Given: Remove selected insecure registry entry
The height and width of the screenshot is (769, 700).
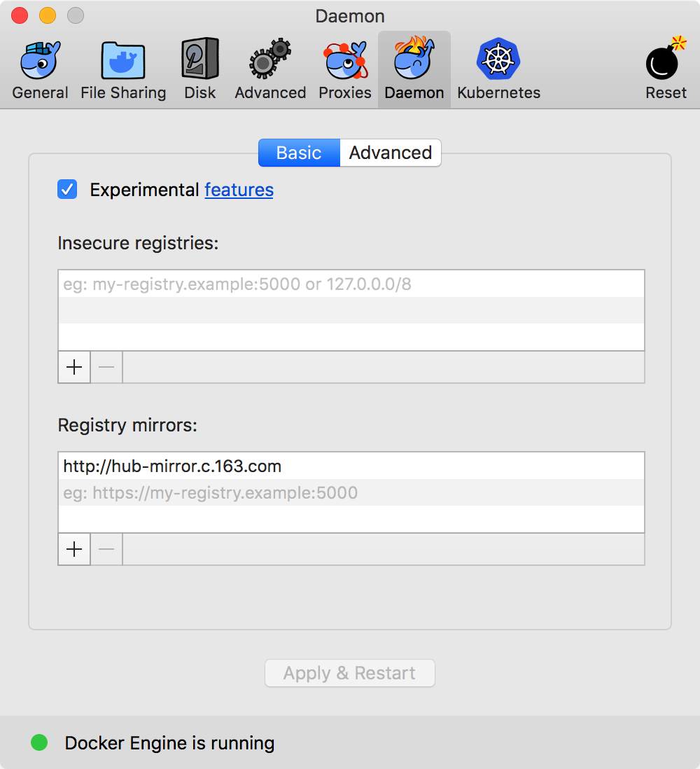Looking at the screenshot, I should click(106, 367).
